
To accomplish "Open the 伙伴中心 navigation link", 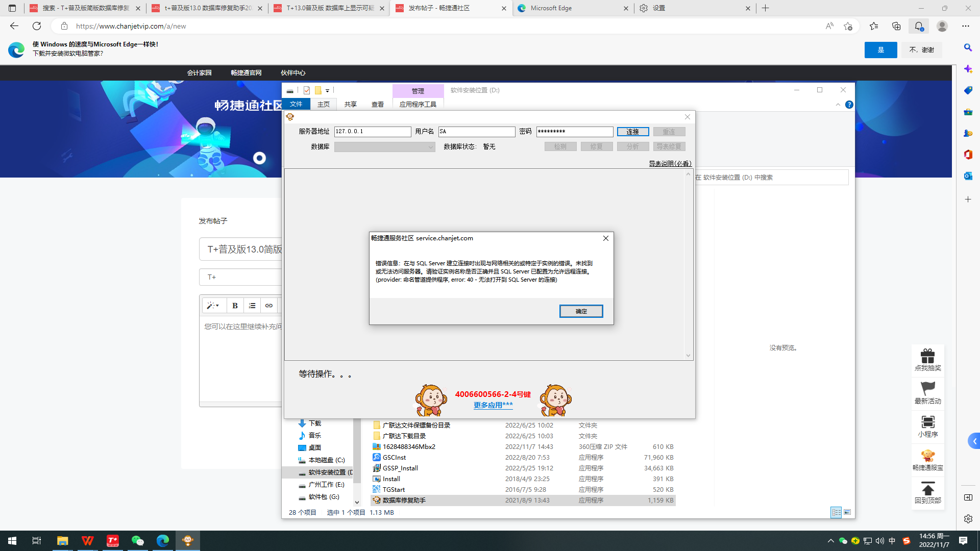I will pyautogui.click(x=293, y=73).
